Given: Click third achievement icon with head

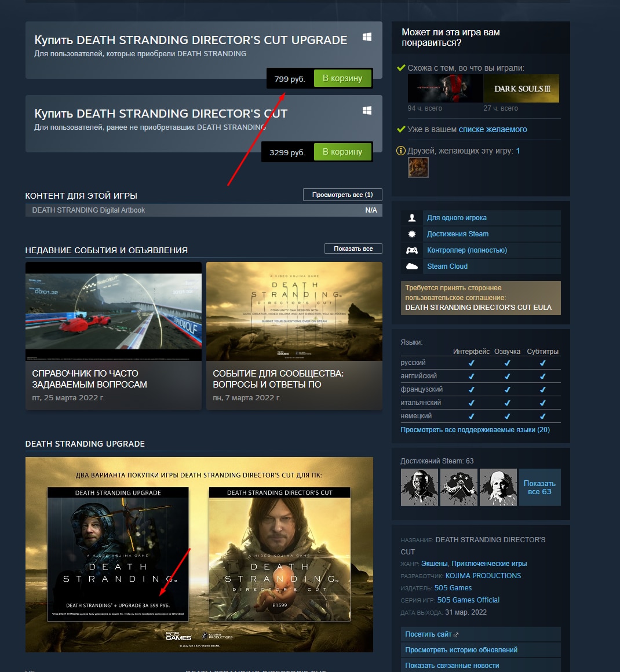Looking at the screenshot, I should point(498,487).
